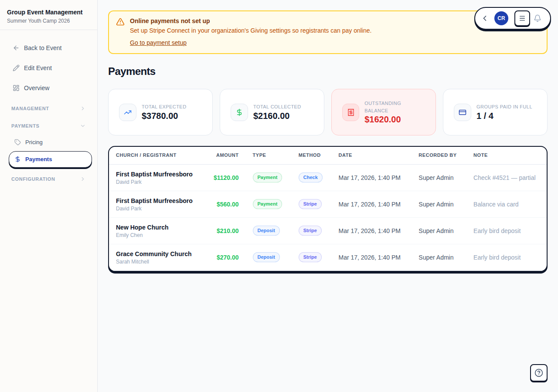This screenshot has width=558, height=392.
Task: Click the notification bell icon
Action: tap(538, 18)
